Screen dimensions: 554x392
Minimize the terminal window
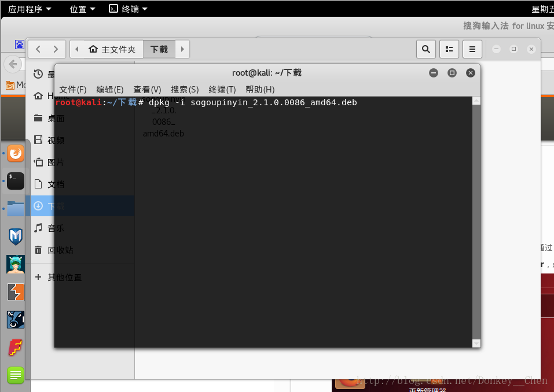(x=434, y=73)
